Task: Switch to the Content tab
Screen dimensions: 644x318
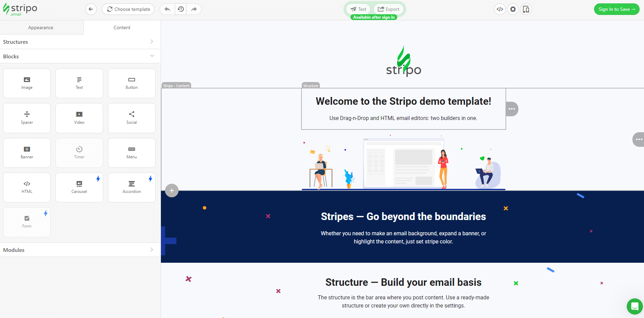Action: (x=122, y=27)
